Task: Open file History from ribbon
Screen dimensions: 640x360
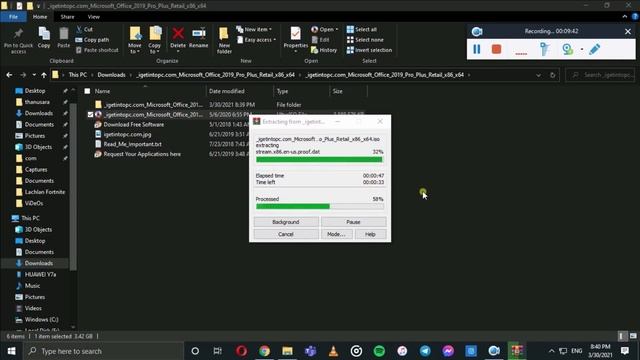Action: point(324,50)
